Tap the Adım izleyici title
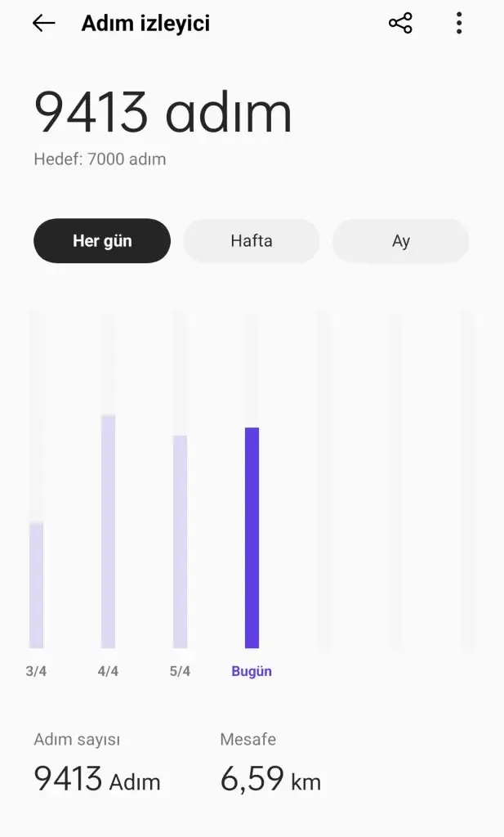Screen dimensions: 504x837 tap(145, 24)
